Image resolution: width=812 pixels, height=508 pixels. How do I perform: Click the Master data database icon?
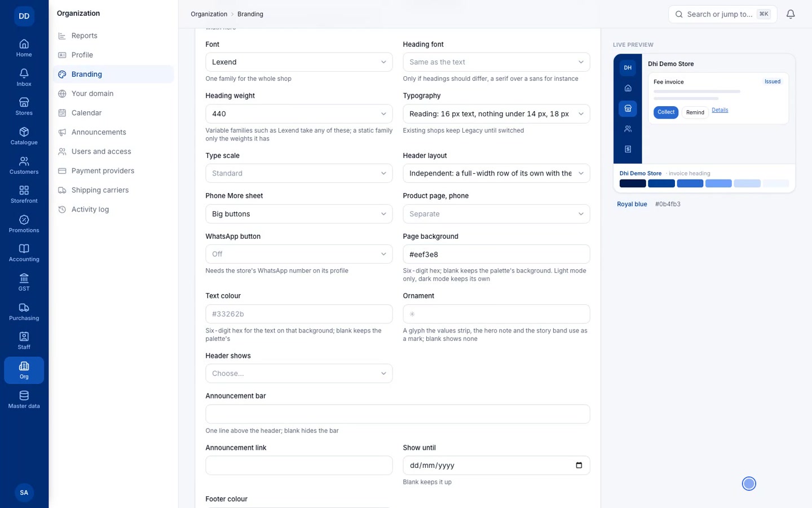click(24, 395)
